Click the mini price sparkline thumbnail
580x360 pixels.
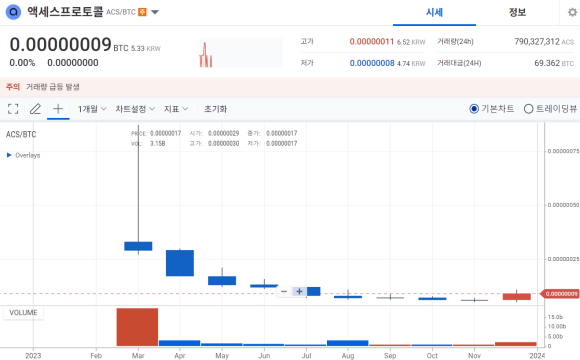click(x=241, y=53)
